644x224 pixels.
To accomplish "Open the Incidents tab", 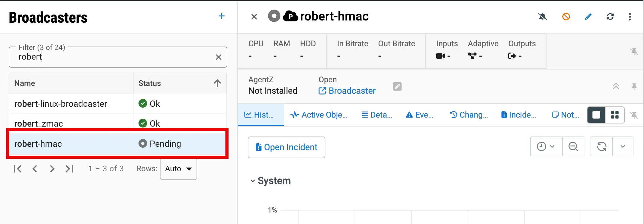I will (x=519, y=115).
